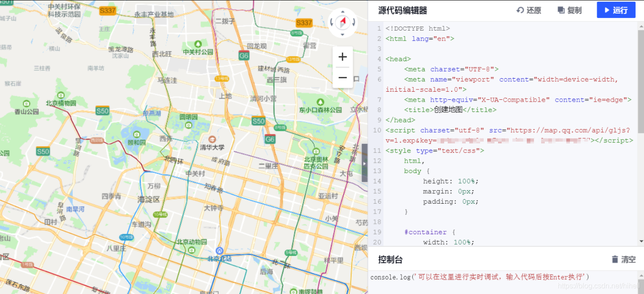Zoom in the map with plus button
Image resolution: width=644 pixels, height=294 pixels.
[x=343, y=57]
